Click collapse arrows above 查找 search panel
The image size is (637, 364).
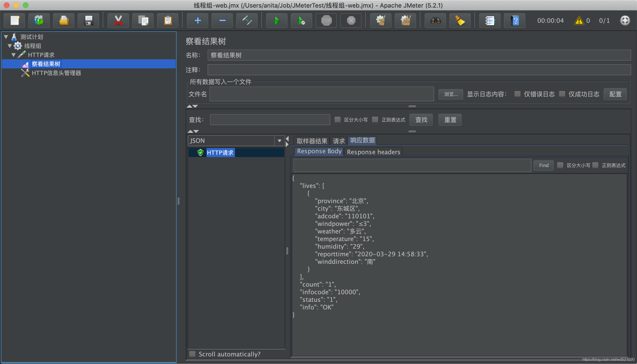[192, 106]
